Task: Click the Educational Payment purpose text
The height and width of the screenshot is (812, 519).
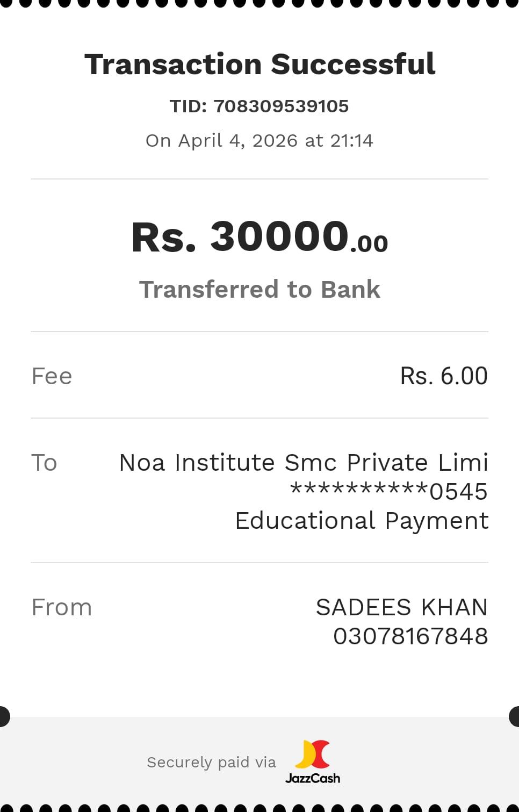Action: coord(362,521)
